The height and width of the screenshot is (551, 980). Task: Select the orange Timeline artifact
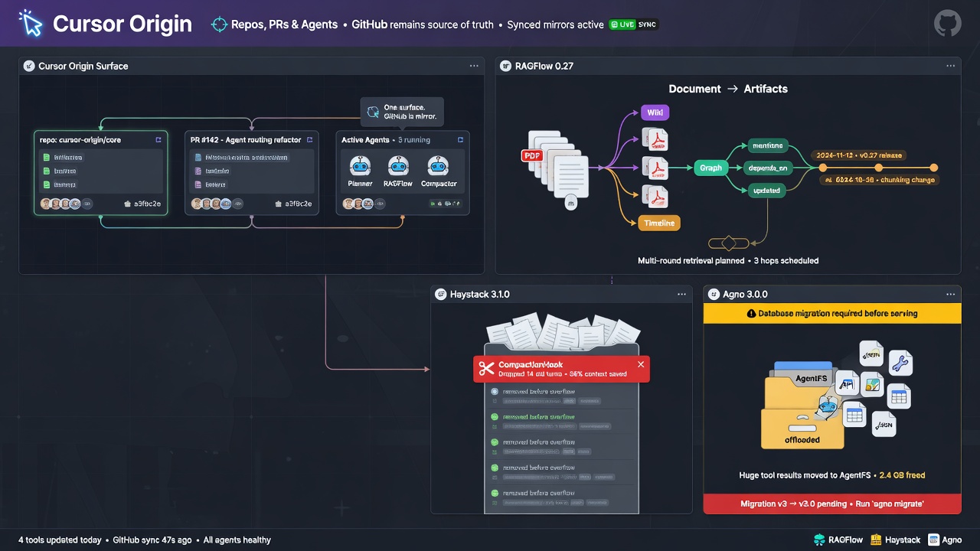[x=658, y=223]
